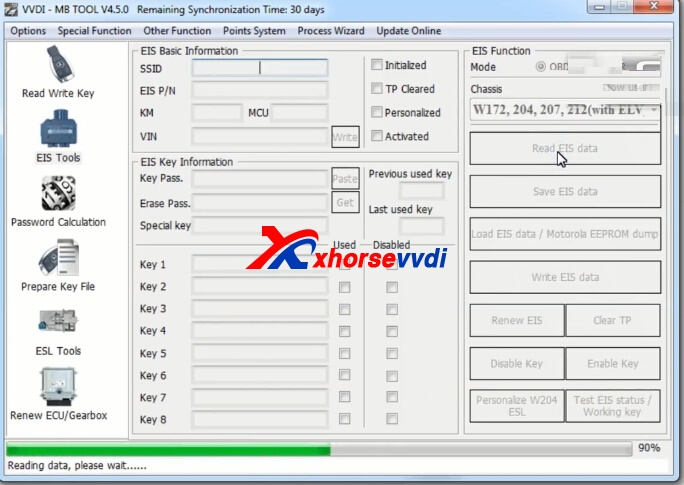
Task: Click the MCU input field
Action: 299,113
